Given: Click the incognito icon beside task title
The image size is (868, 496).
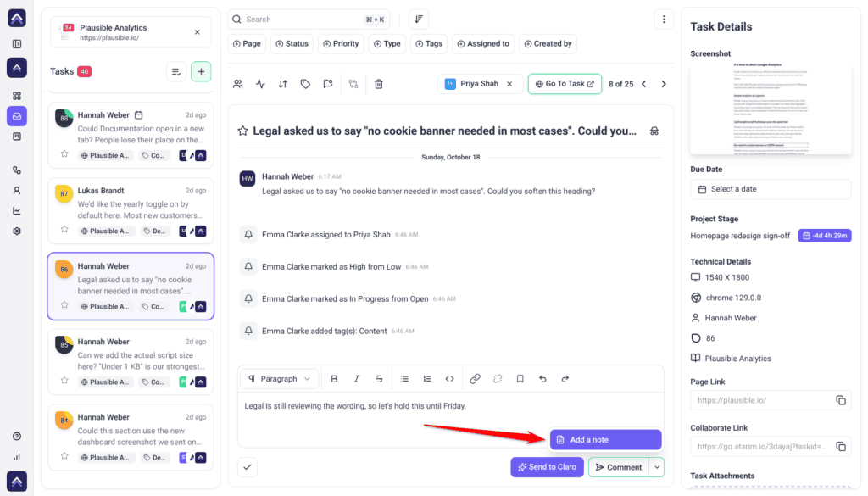Looking at the screenshot, I should point(654,131).
